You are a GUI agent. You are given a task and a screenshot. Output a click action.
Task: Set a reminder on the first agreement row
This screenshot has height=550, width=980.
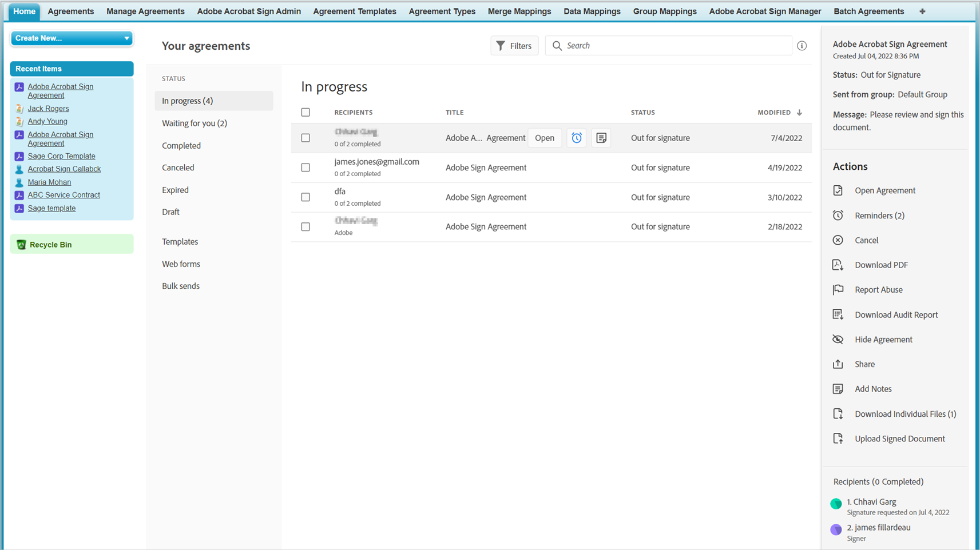(x=576, y=138)
